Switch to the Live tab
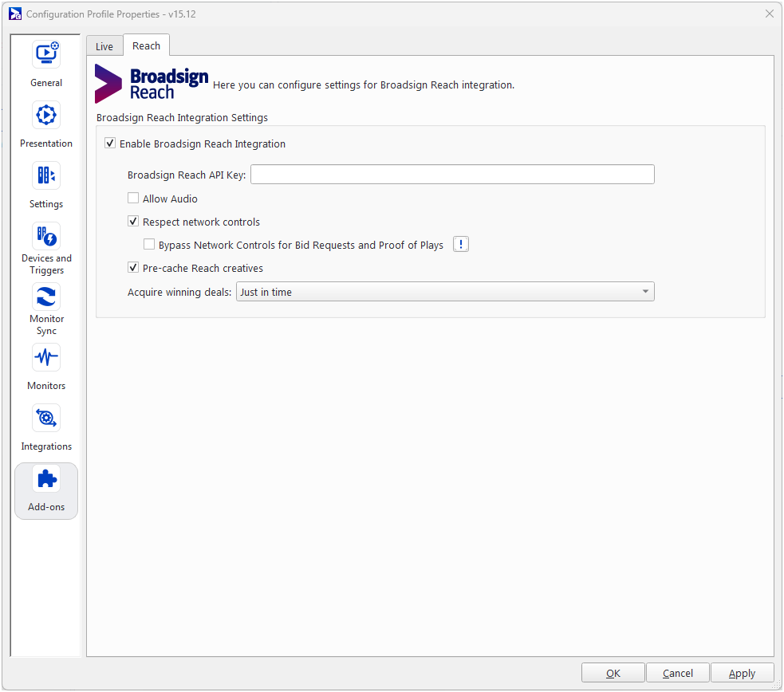This screenshot has width=784, height=692. click(x=104, y=46)
